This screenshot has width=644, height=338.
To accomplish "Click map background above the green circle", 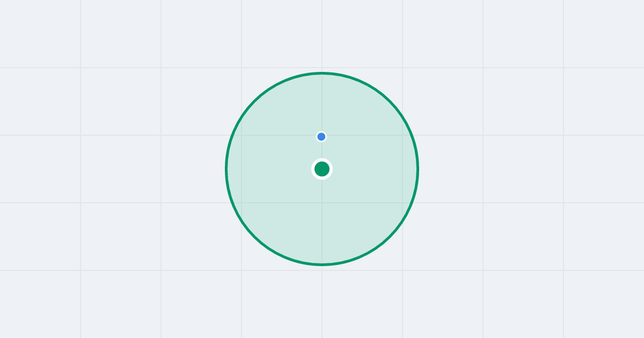I will click(322, 35).
